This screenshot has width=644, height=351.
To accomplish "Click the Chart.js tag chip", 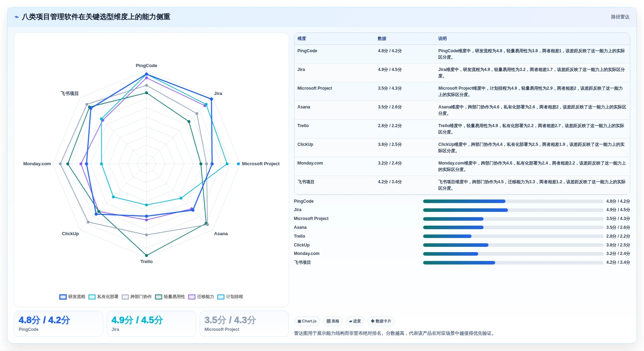I will 307,321.
